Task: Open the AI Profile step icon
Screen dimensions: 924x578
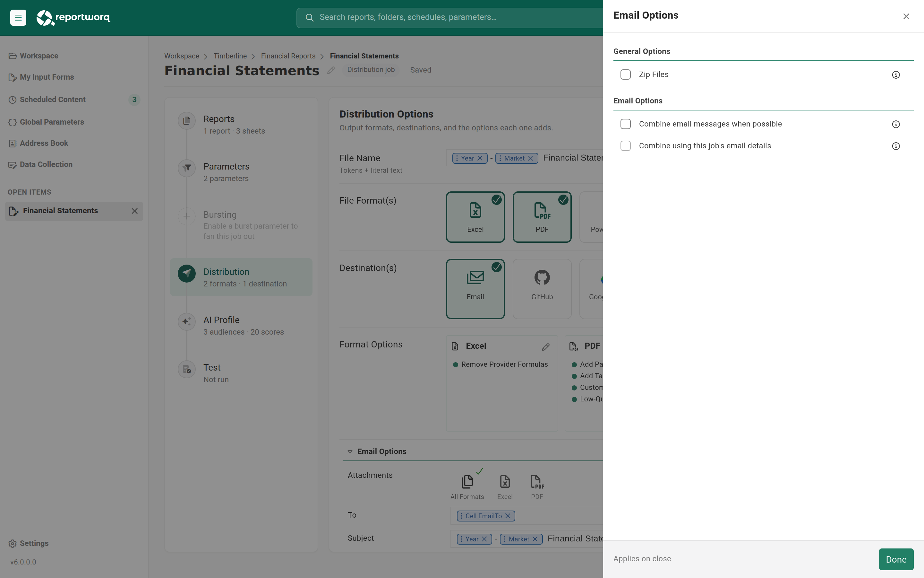Action: 187,322
